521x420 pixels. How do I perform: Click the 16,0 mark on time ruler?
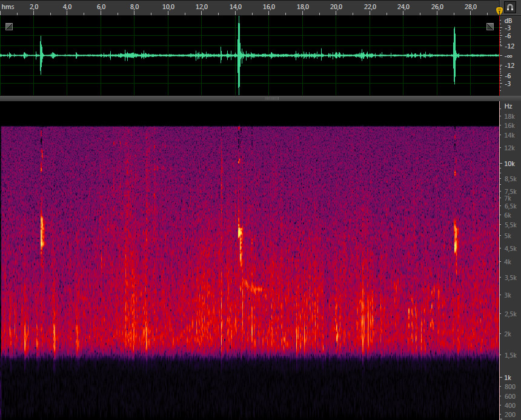pyautogui.click(x=269, y=7)
